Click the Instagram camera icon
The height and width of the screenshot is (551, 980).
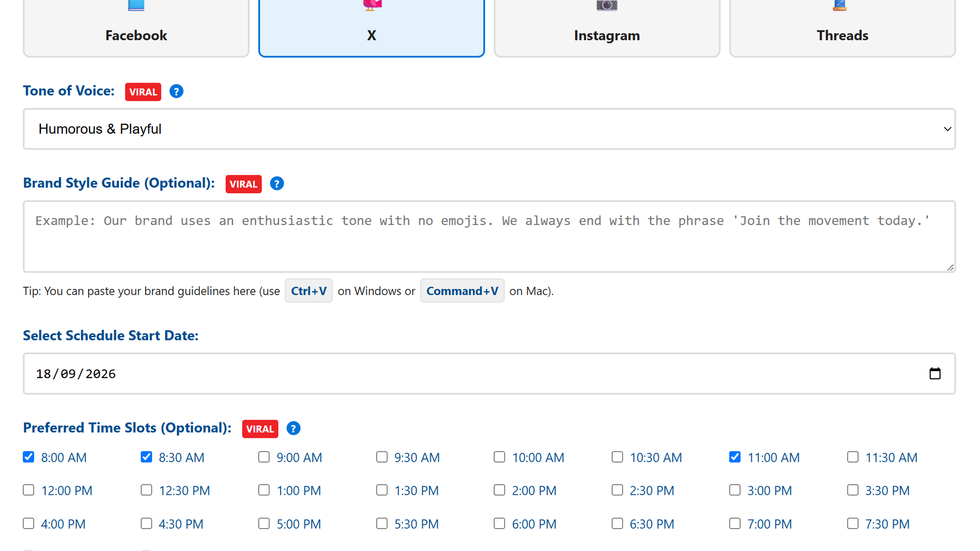607,5
